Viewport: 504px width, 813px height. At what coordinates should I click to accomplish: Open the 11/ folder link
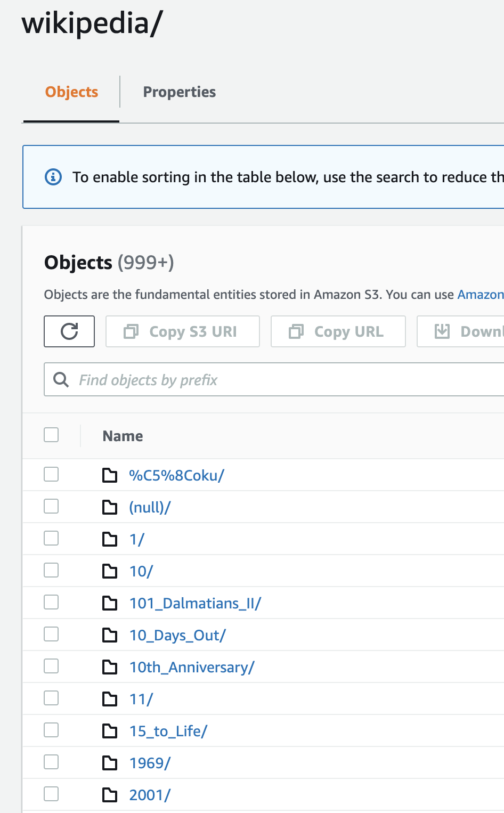click(141, 699)
